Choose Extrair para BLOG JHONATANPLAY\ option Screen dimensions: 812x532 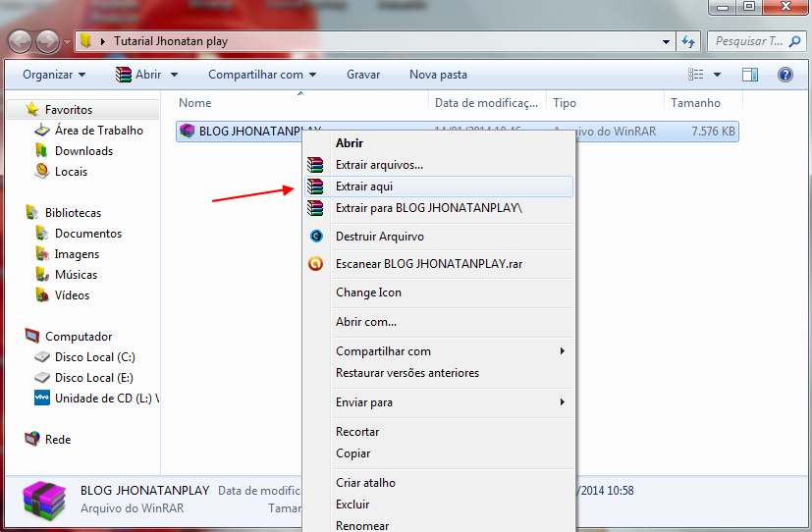pos(439,208)
